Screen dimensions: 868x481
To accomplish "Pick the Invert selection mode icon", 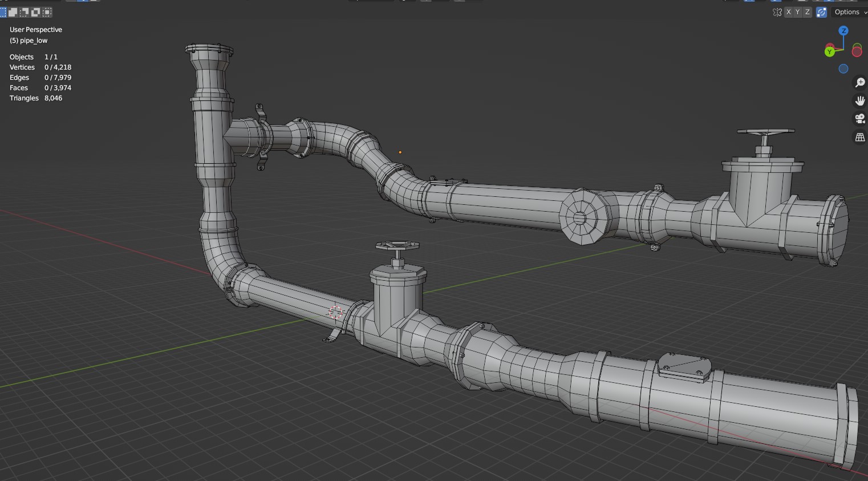I will tap(36, 12).
